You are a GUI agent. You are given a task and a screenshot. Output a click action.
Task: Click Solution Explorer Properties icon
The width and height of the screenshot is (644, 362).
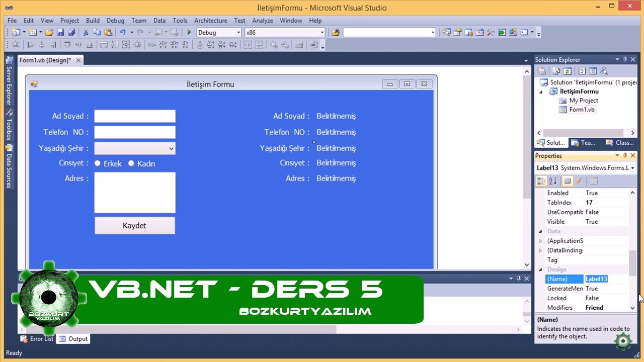coord(542,71)
